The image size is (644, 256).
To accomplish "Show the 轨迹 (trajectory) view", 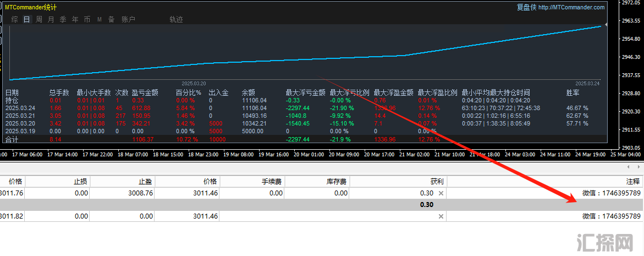I will [176, 19].
